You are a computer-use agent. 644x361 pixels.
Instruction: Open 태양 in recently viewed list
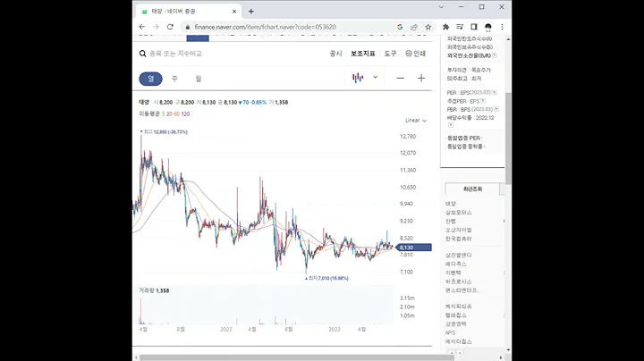[x=451, y=204]
